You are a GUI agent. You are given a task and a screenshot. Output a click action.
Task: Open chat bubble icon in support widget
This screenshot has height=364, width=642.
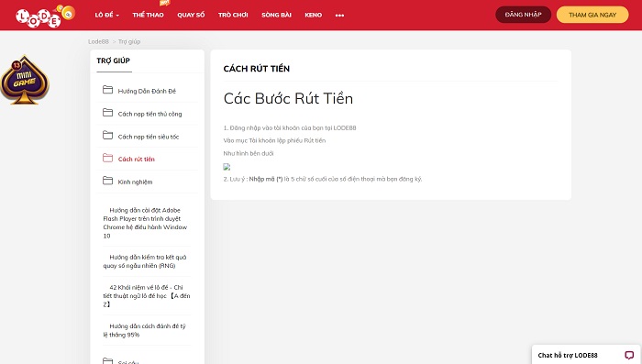(x=629, y=355)
